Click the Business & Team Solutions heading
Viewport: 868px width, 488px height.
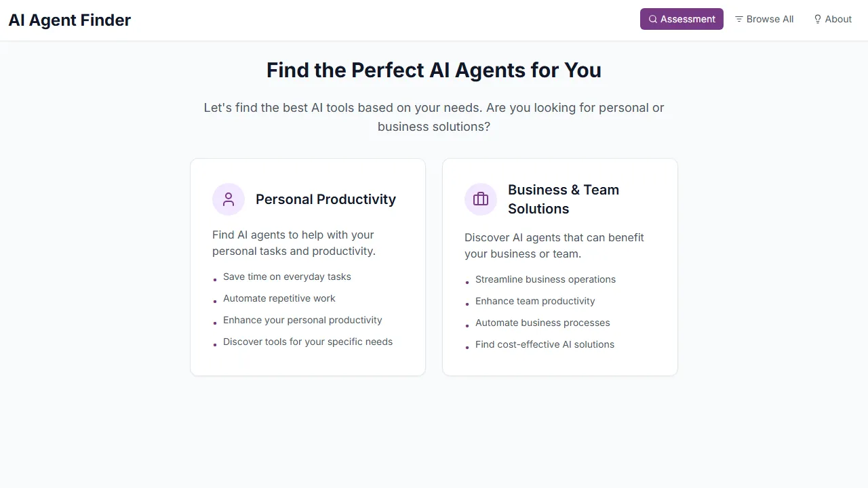pos(564,199)
